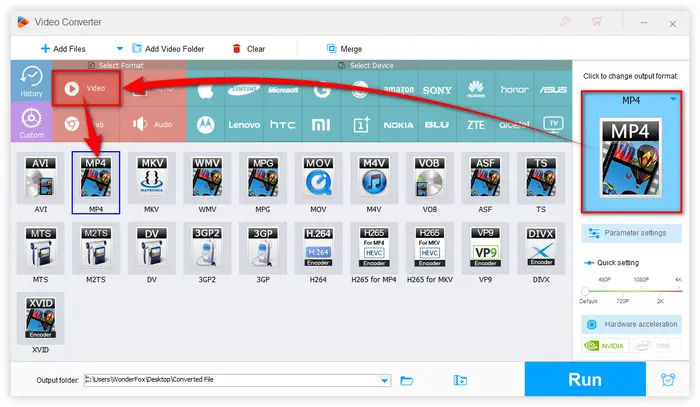Pick the M2TS format icon

click(x=96, y=248)
